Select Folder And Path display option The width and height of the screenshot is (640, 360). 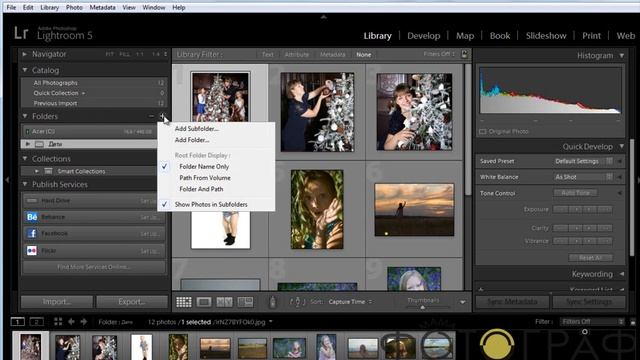tap(201, 189)
